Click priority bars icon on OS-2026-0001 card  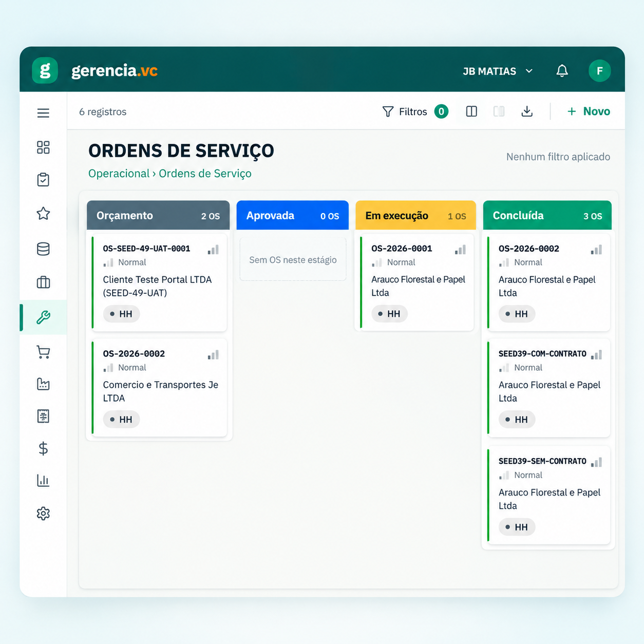[460, 250]
